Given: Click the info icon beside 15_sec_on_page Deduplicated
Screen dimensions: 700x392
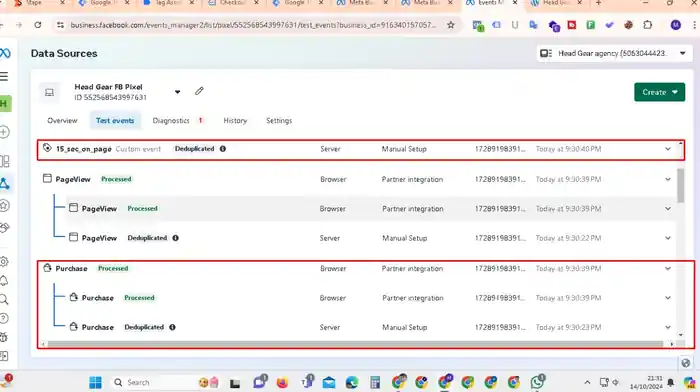Looking at the screenshot, I should (223, 149).
